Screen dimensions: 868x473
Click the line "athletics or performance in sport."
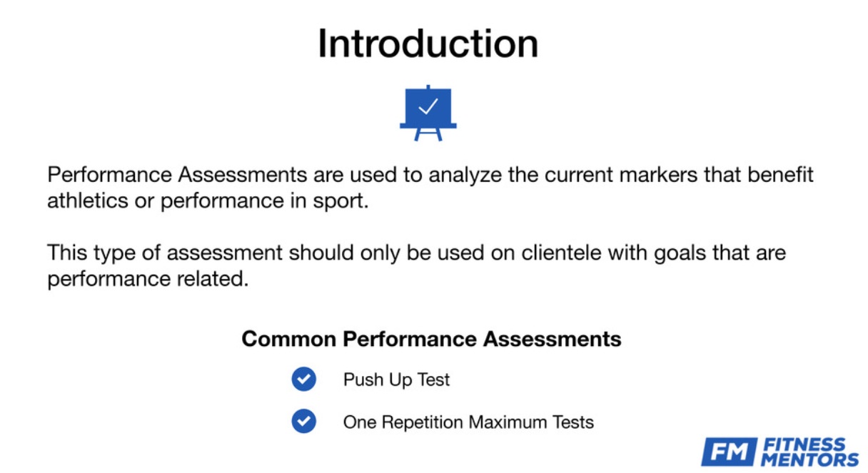click(x=207, y=201)
